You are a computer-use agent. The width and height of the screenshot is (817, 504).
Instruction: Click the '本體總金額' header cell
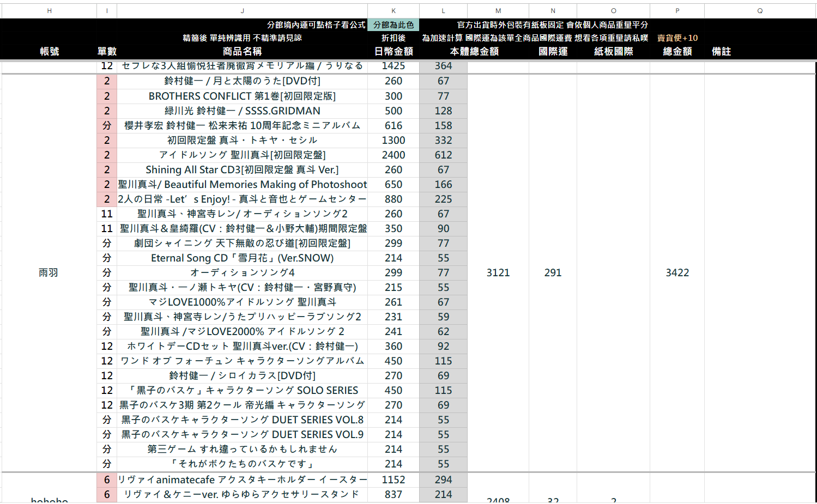(474, 51)
